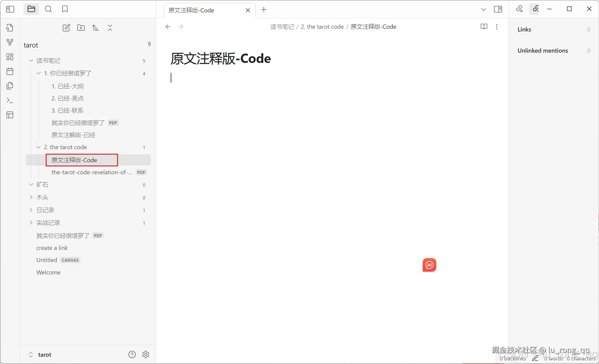Collapse all items in the document tree
599x364 pixels.
[110, 28]
